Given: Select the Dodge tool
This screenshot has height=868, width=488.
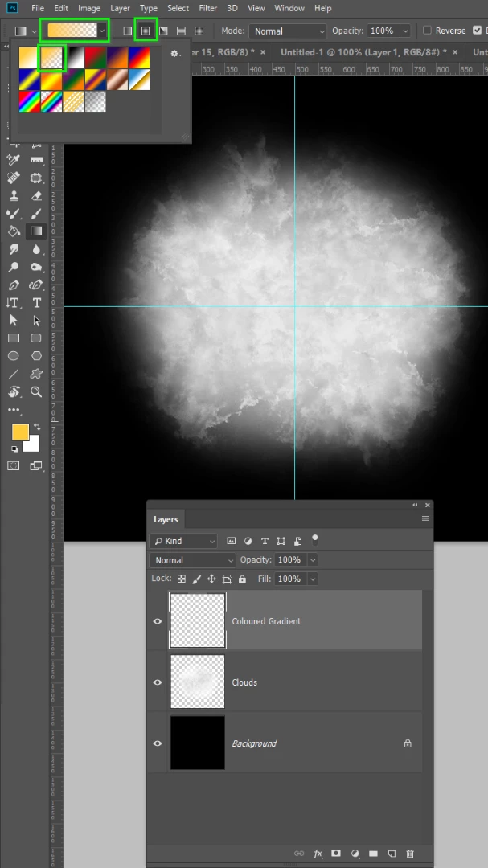Looking at the screenshot, I should tap(14, 268).
